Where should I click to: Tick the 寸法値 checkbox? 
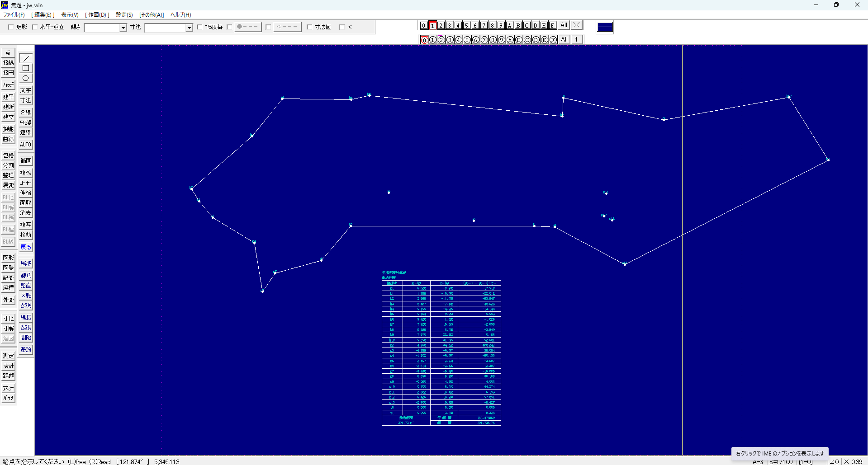click(309, 27)
